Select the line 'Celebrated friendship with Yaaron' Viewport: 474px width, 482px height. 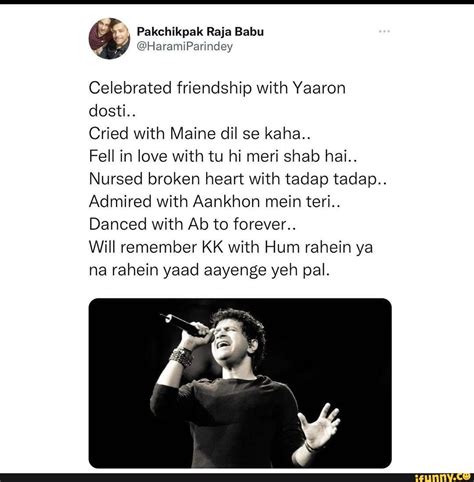tap(217, 88)
